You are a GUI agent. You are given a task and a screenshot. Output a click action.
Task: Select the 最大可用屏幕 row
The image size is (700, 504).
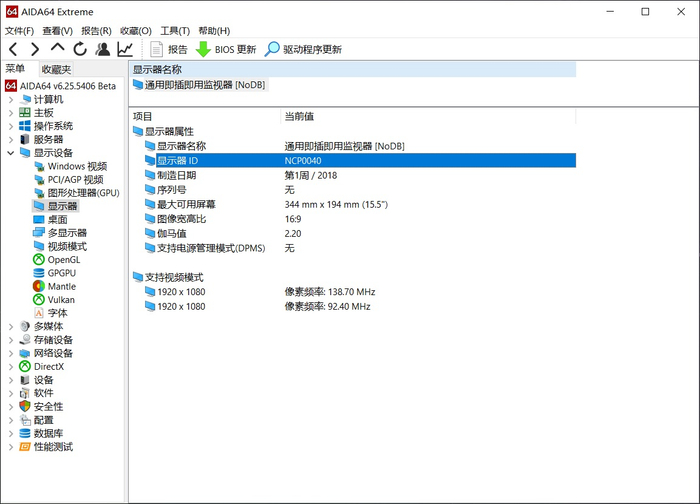pyautogui.click(x=360, y=204)
